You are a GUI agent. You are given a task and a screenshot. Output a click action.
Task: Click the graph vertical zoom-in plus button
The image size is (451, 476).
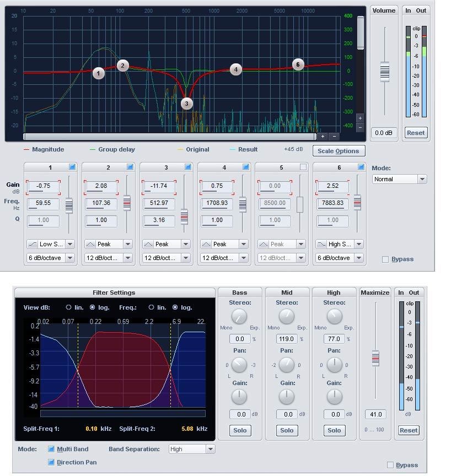(x=360, y=118)
